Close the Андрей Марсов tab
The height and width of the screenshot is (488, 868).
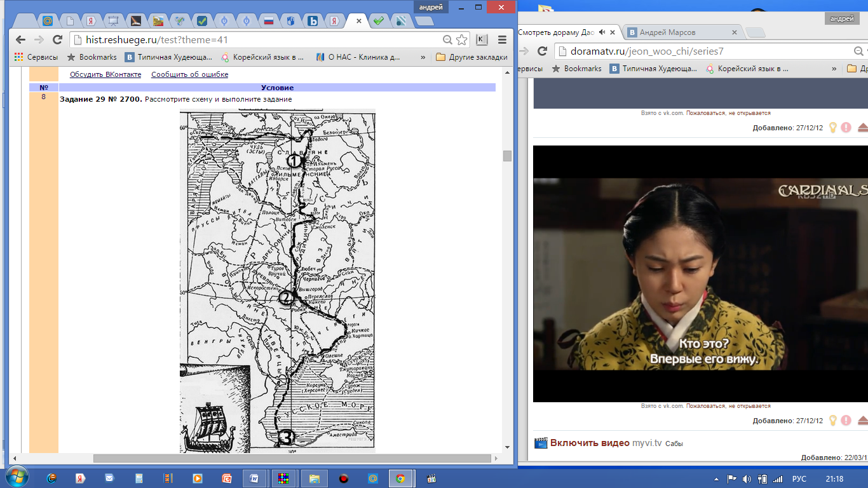[735, 32]
